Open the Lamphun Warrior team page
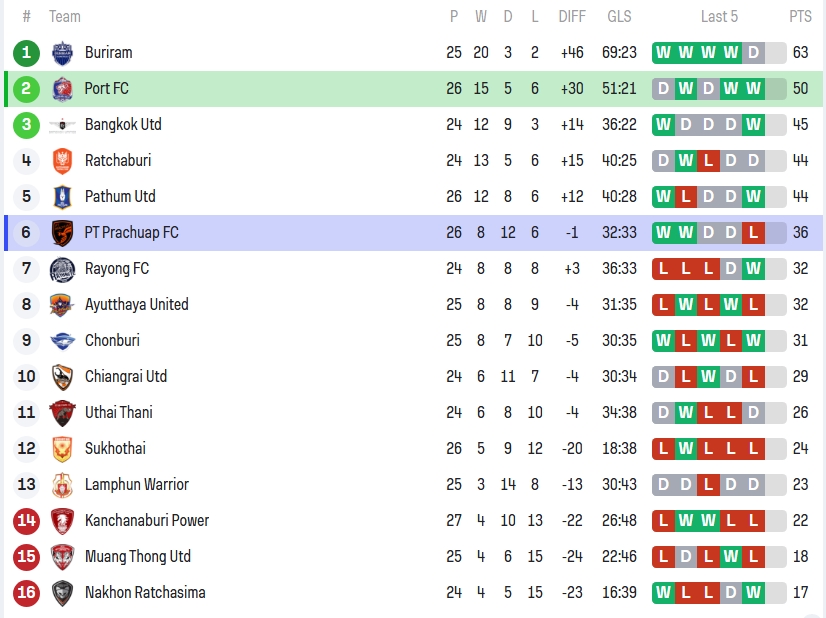This screenshot has height=618, width=826. click(136, 485)
